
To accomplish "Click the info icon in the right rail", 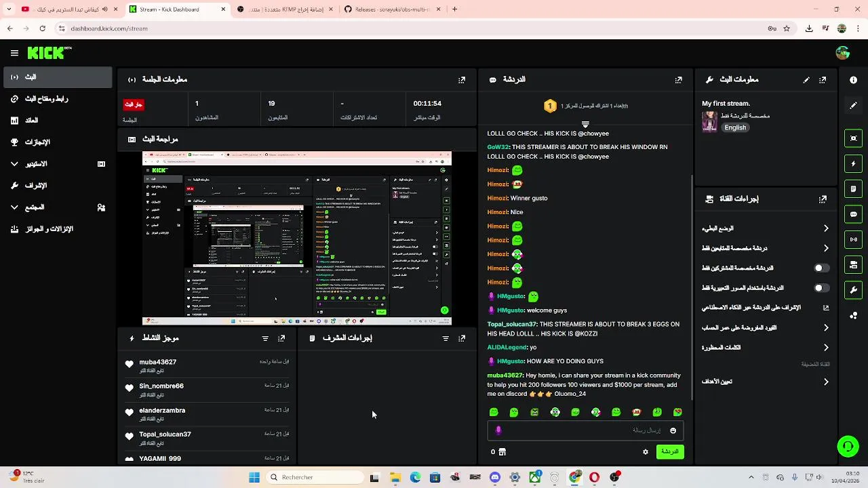I will coord(853,79).
